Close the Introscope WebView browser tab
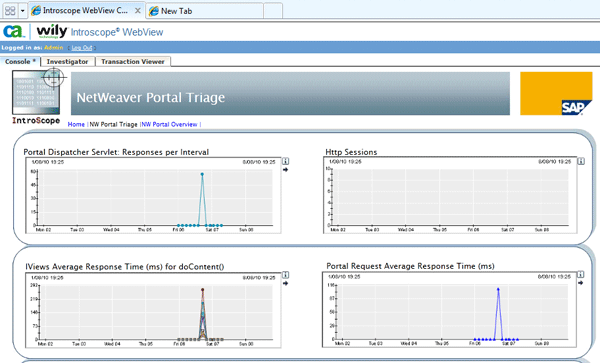This screenshot has width=600, height=363. (x=137, y=11)
